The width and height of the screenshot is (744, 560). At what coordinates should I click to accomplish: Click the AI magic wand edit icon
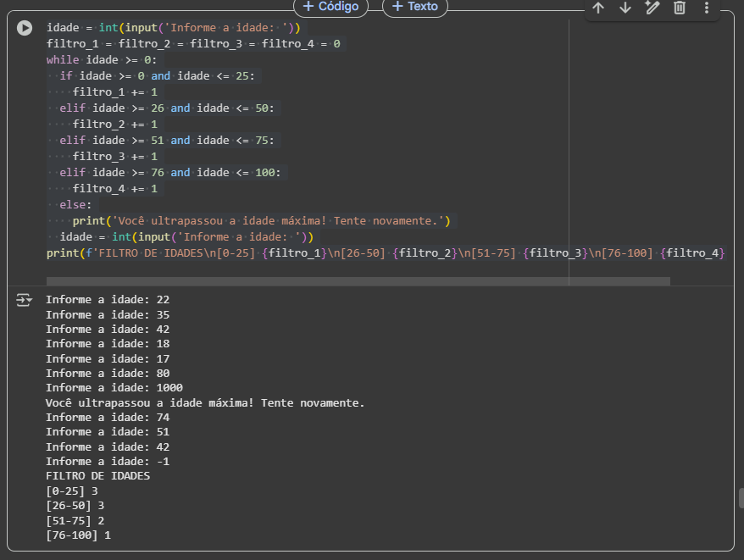[652, 8]
